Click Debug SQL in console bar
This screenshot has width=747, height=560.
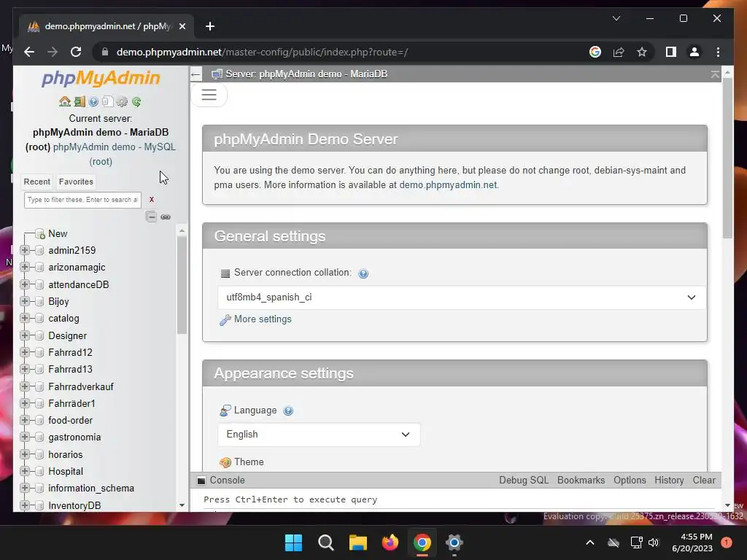[524, 480]
